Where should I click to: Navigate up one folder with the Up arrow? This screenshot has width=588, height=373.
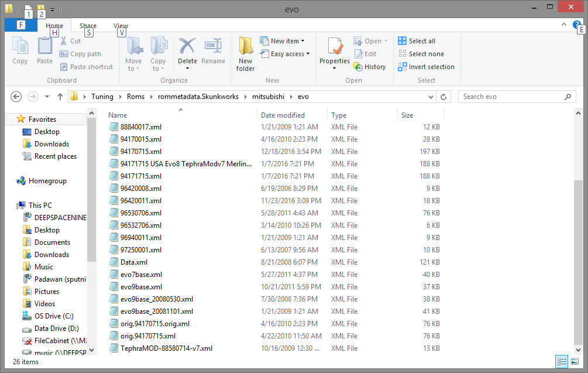click(60, 97)
